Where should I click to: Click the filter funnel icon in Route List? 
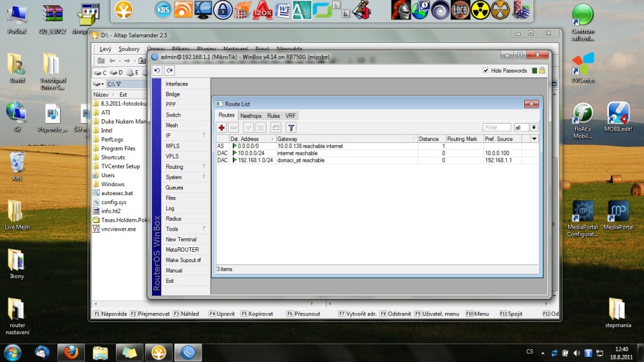291,128
